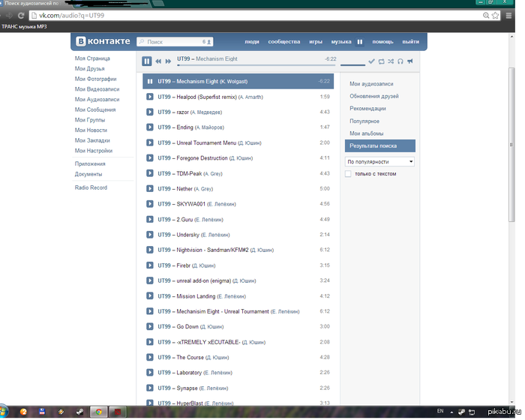Viewport: 525px width, 420px height.
Task: Click the headphones recommendations icon
Action: pyautogui.click(x=400, y=61)
